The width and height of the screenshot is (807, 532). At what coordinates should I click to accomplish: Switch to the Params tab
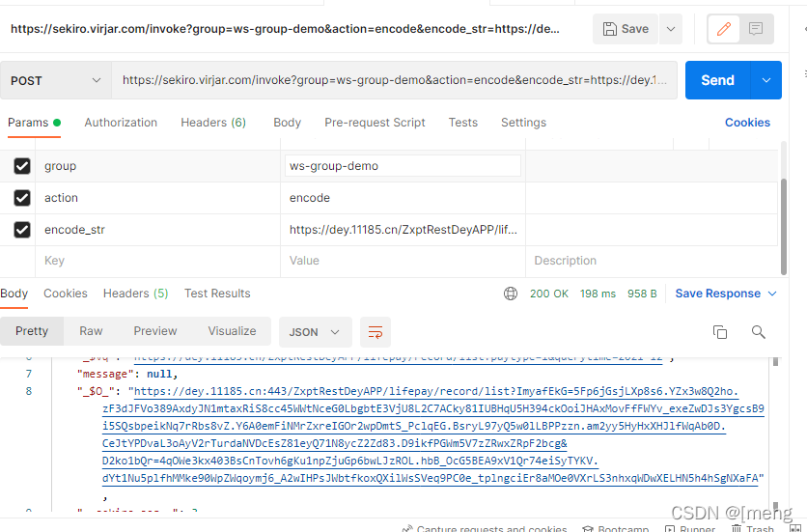[x=34, y=123]
